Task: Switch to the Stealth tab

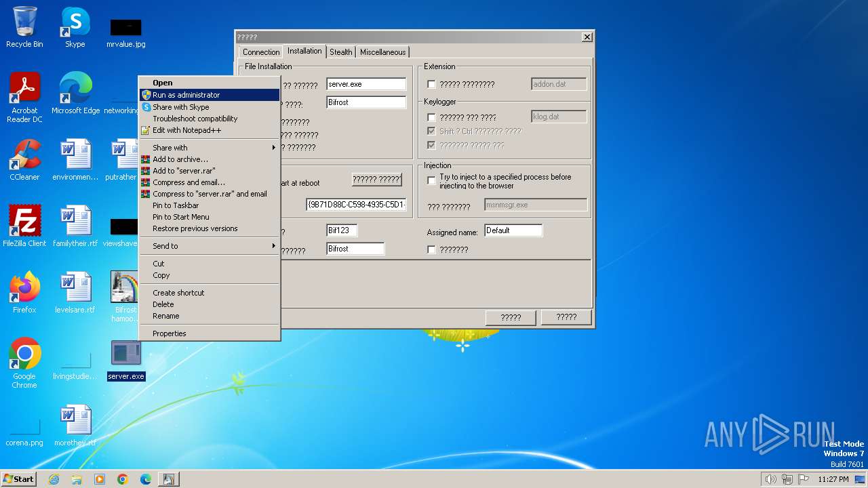Action: coord(340,52)
